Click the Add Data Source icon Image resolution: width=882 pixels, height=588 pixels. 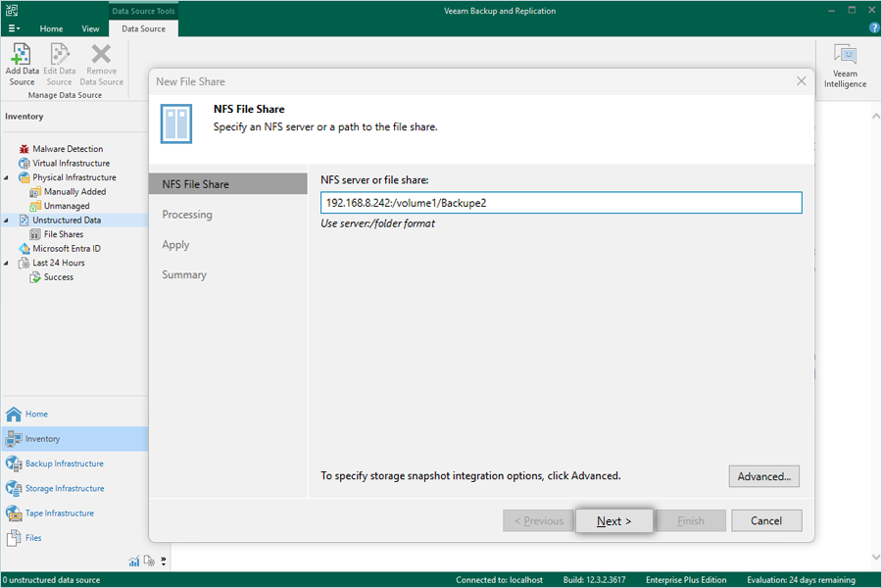click(x=22, y=55)
